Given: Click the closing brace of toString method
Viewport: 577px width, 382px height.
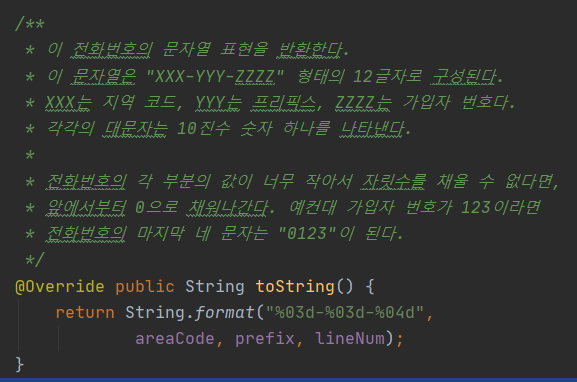Looking at the screenshot, I should (20, 364).
